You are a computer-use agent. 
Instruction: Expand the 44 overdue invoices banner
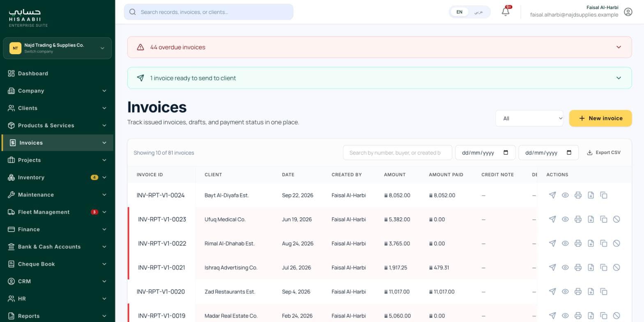click(379, 47)
